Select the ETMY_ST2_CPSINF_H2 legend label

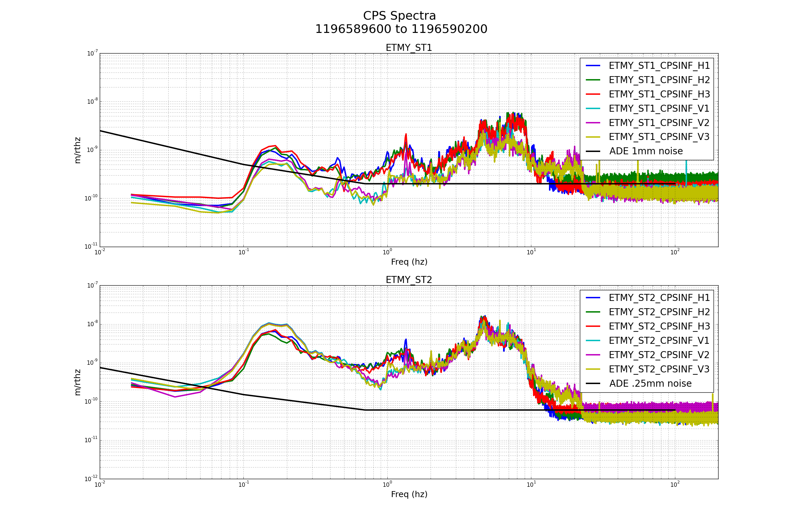(659, 312)
